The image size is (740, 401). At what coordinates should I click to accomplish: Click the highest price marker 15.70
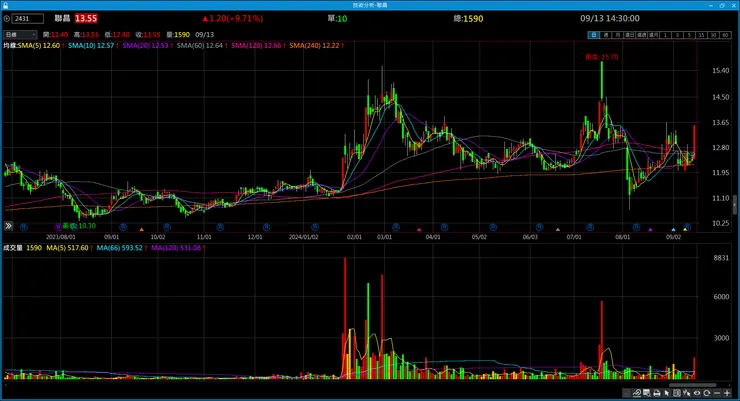pos(602,57)
